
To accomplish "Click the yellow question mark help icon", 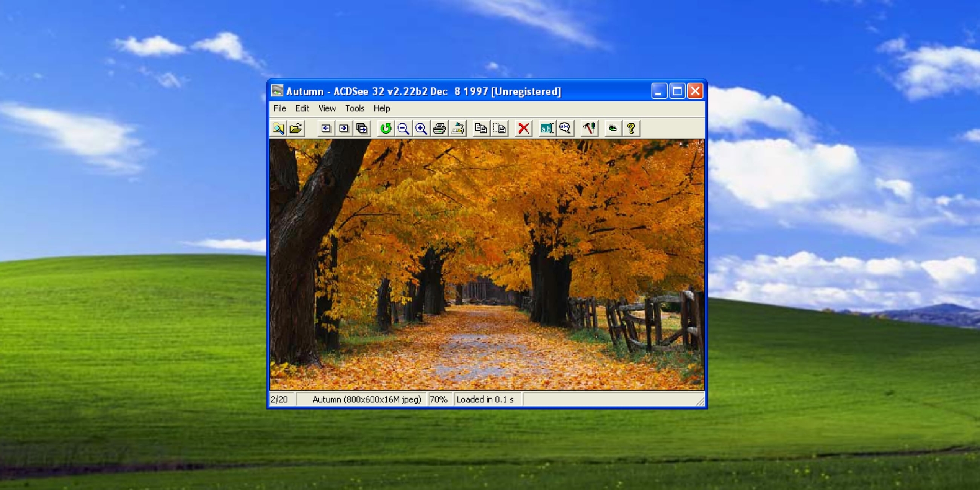I will [631, 128].
